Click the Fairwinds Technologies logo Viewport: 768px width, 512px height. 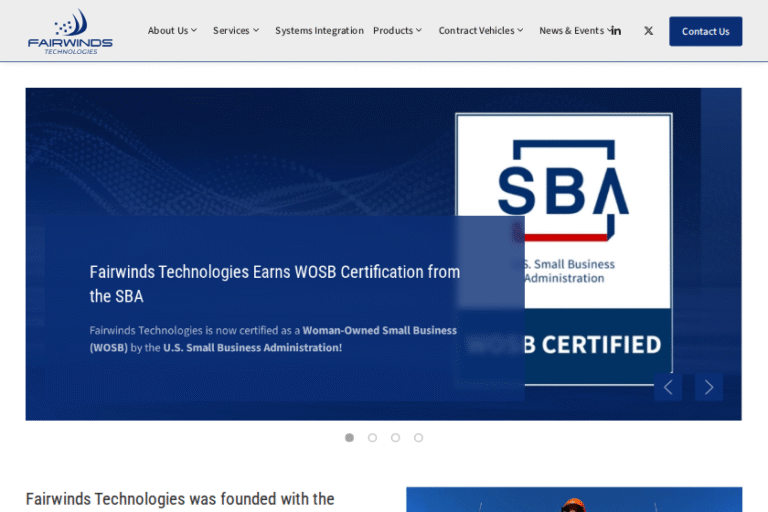(x=70, y=31)
